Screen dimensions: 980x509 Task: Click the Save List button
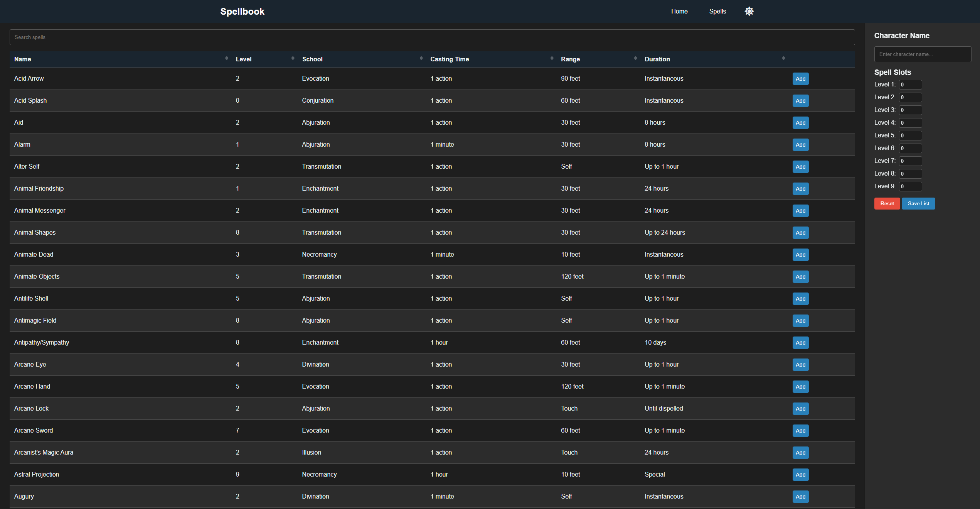click(x=918, y=203)
